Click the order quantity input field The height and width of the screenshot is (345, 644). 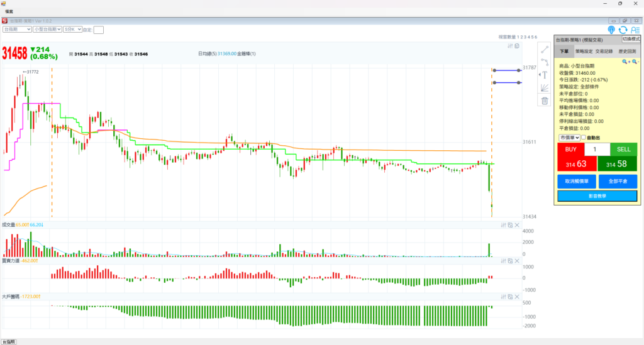597,150
